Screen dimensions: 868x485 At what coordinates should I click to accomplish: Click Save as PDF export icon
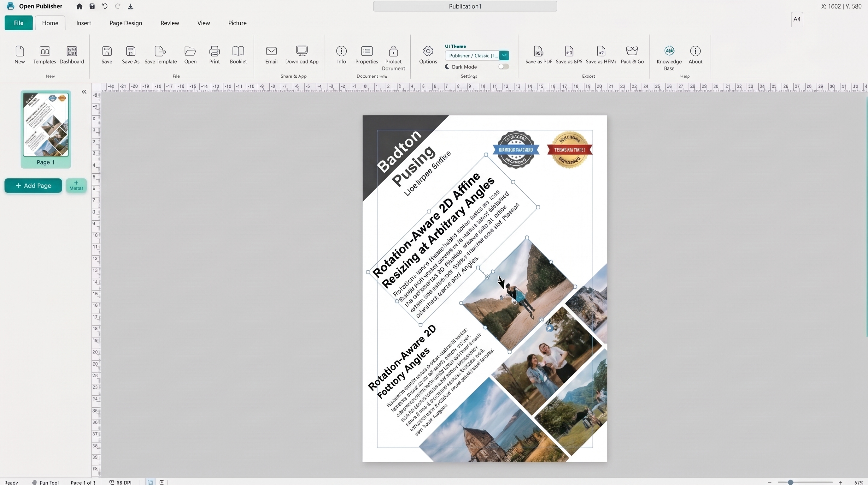tap(538, 51)
